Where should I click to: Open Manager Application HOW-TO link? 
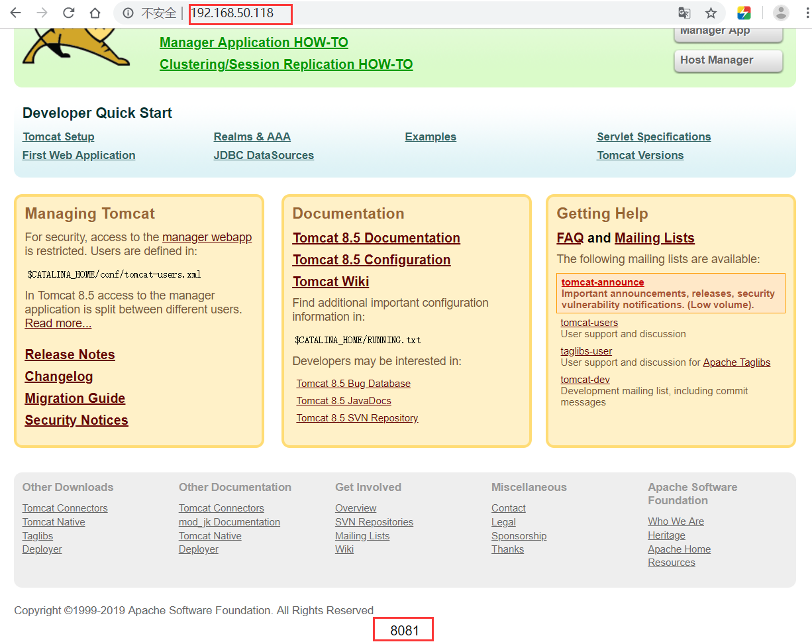[254, 42]
